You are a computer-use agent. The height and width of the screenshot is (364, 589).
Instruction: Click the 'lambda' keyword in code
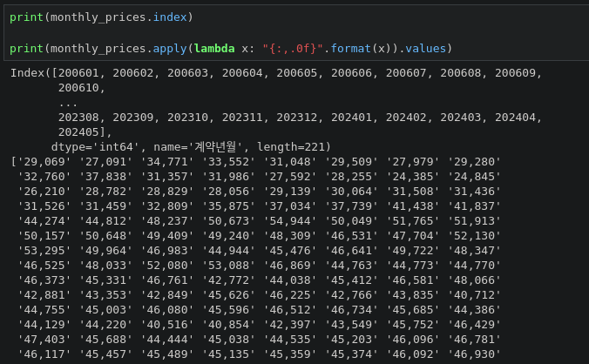214,49
